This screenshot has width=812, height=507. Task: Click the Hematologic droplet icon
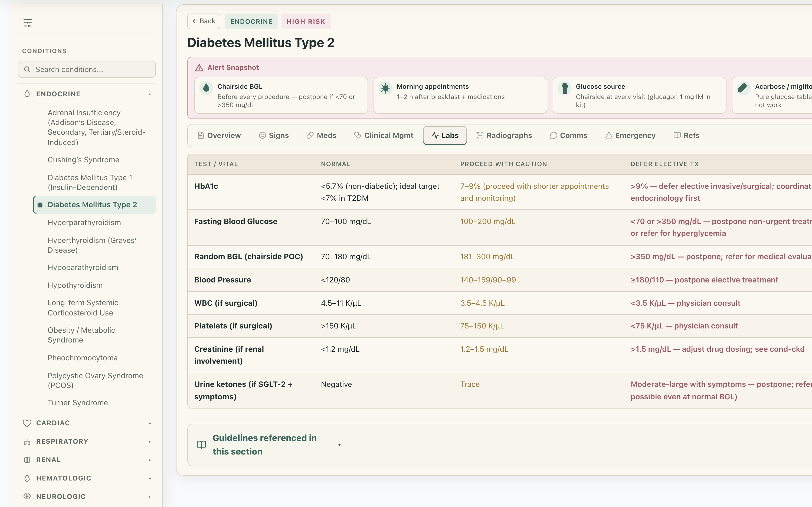coord(27,478)
